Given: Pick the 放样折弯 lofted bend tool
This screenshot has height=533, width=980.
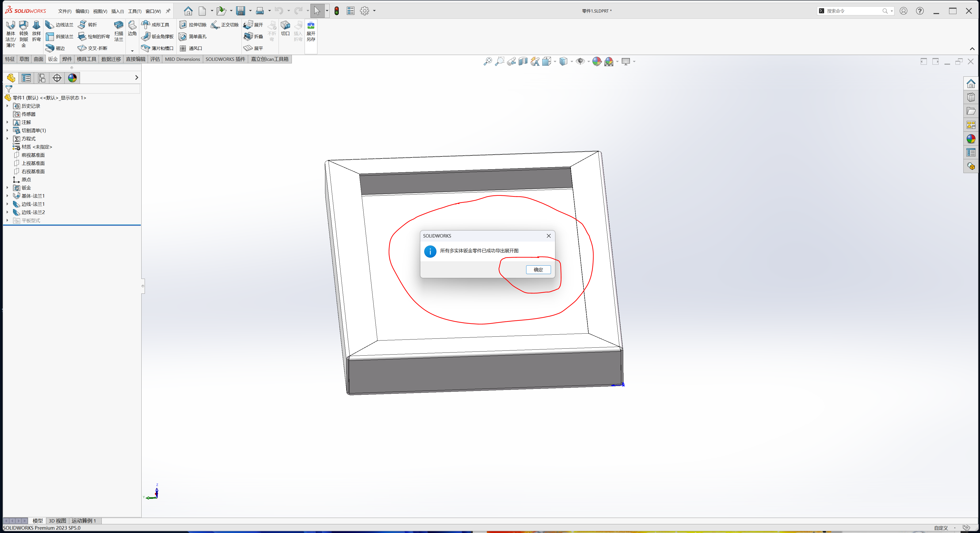Looking at the screenshot, I should (36, 31).
